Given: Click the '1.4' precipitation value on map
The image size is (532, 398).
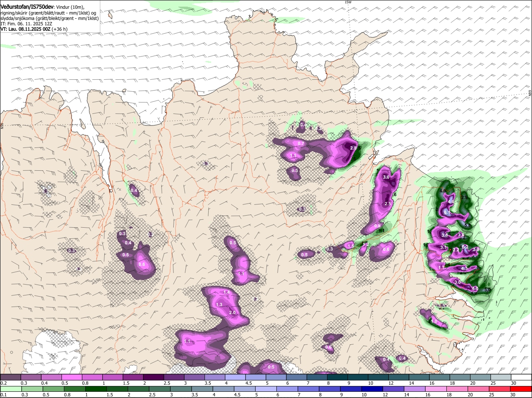Looking at the screenshot, I should click(227, 292).
